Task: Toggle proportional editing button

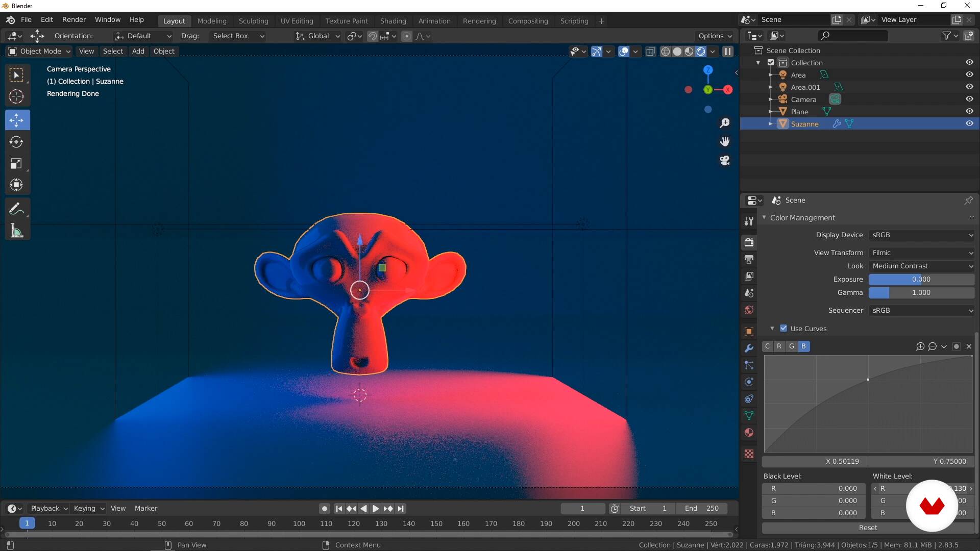Action: [x=406, y=36]
